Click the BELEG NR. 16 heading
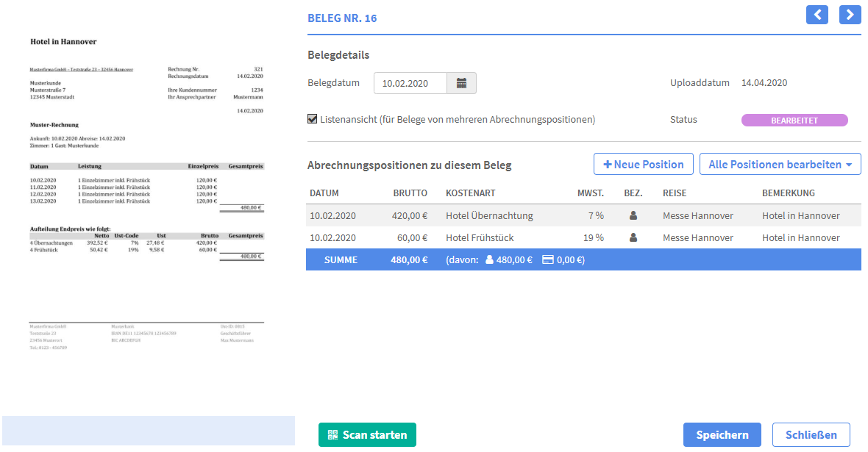 [342, 18]
